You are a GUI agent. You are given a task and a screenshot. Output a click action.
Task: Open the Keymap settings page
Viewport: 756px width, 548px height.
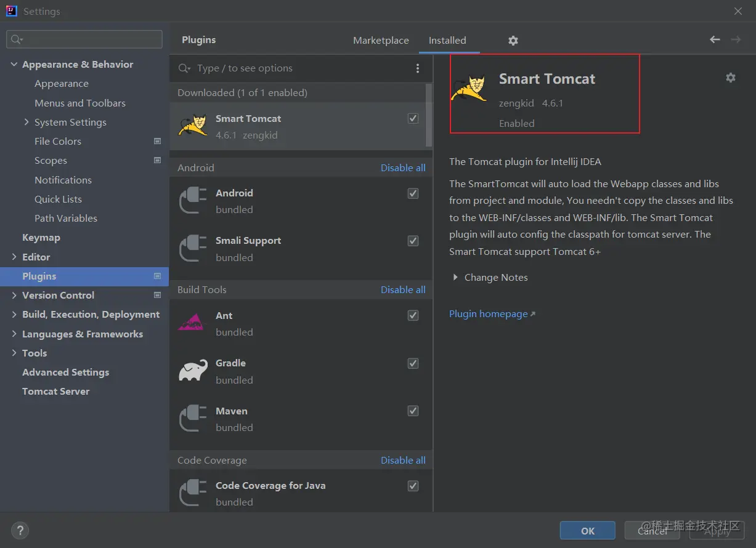click(x=41, y=238)
